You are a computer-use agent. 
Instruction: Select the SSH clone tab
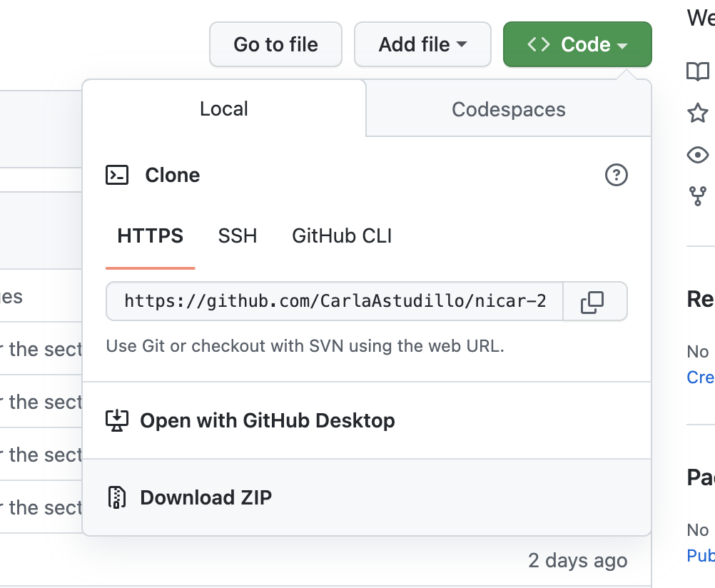pyautogui.click(x=237, y=235)
